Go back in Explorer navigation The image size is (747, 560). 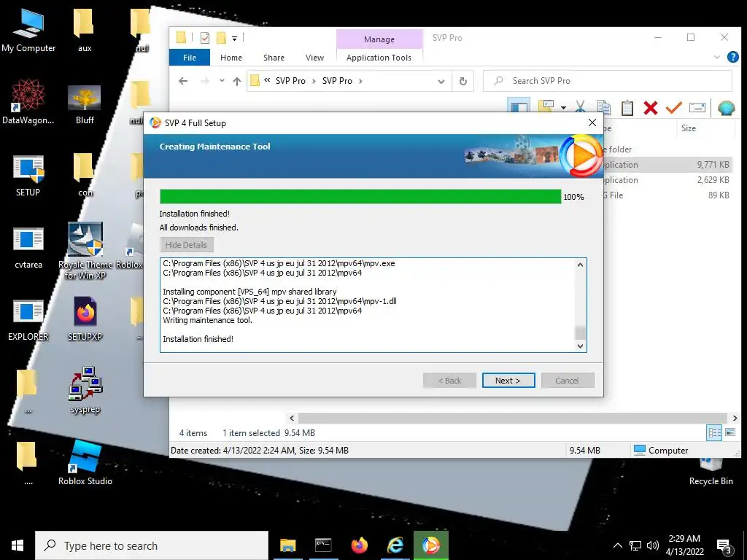click(183, 81)
